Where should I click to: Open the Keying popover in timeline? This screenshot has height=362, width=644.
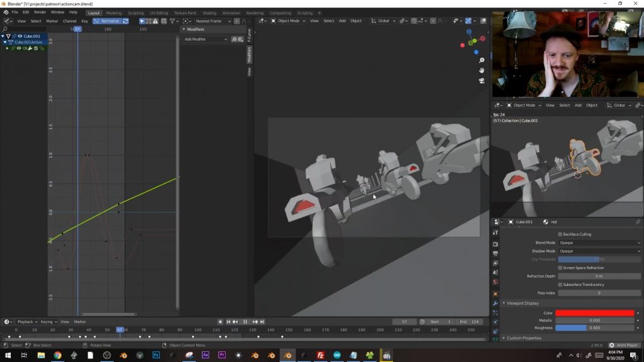pyautogui.click(x=48, y=322)
